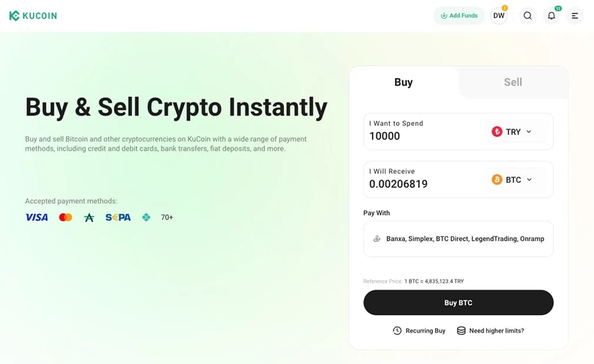Switch to the Sell tab
Viewport: 594px width, 364px height.
coord(512,83)
